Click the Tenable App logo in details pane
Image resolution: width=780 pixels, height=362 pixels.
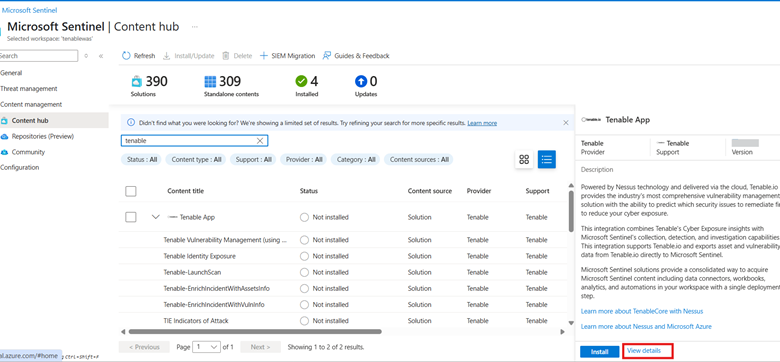coord(591,120)
